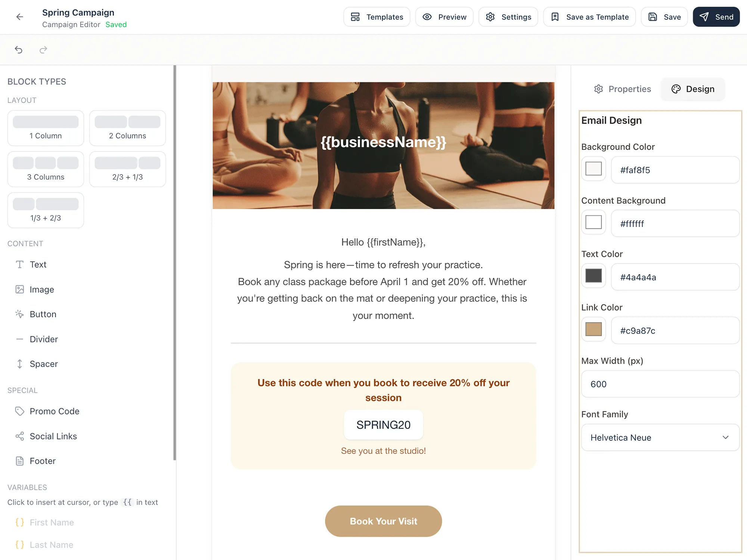Insert the First Name variable
Screen dimensions: 747x560
51,522
